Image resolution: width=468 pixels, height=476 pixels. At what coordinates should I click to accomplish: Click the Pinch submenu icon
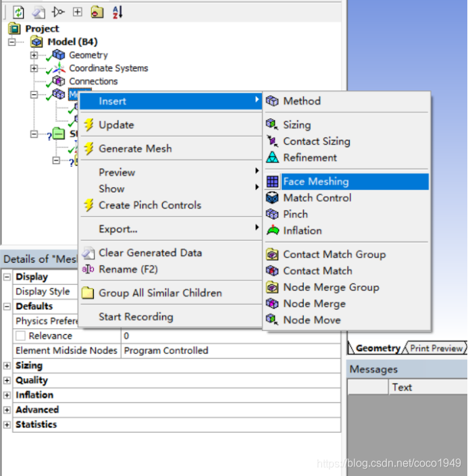(x=272, y=214)
